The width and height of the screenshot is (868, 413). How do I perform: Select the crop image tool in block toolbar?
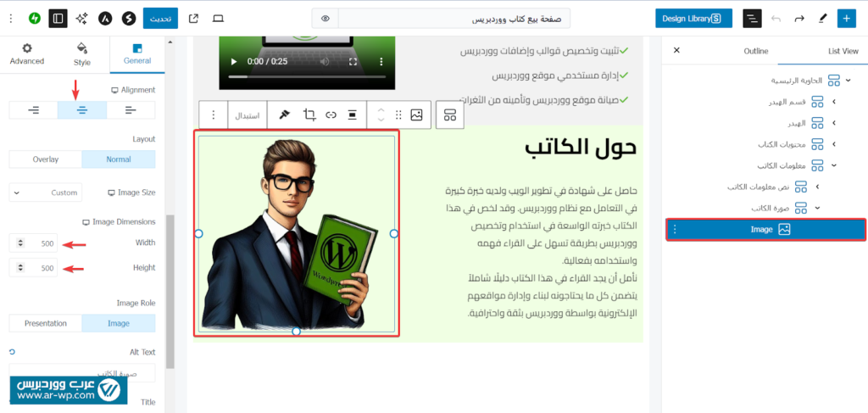[x=309, y=114]
